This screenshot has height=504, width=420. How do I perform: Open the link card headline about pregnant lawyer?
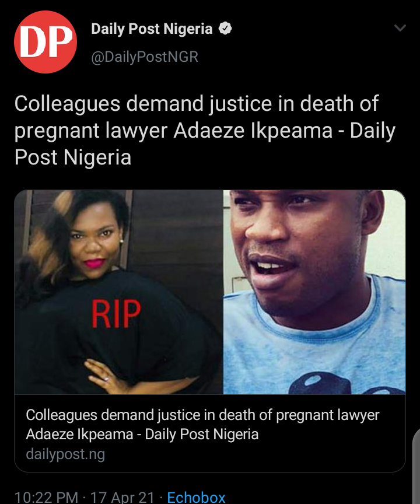pyautogui.click(x=202, y=424)
